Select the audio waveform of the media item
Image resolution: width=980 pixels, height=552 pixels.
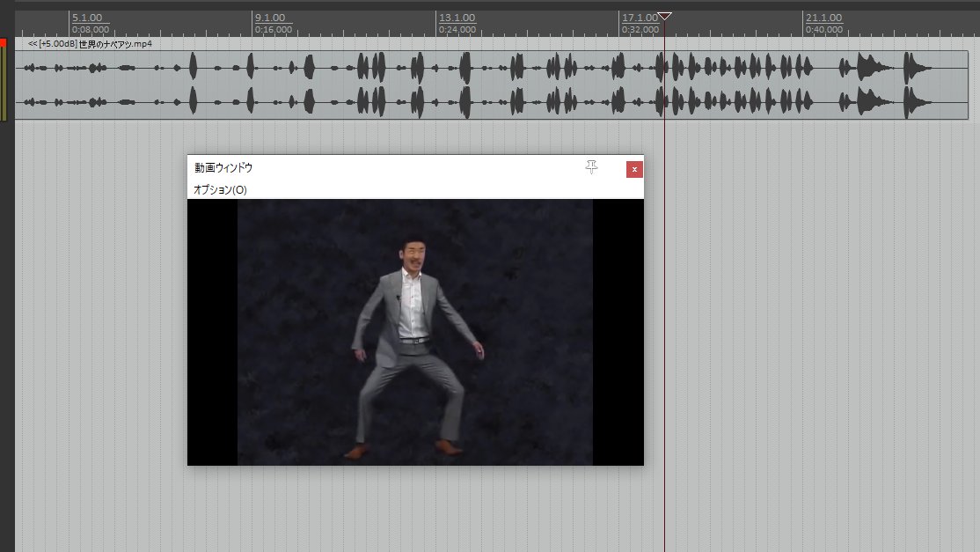click(491, 85)
